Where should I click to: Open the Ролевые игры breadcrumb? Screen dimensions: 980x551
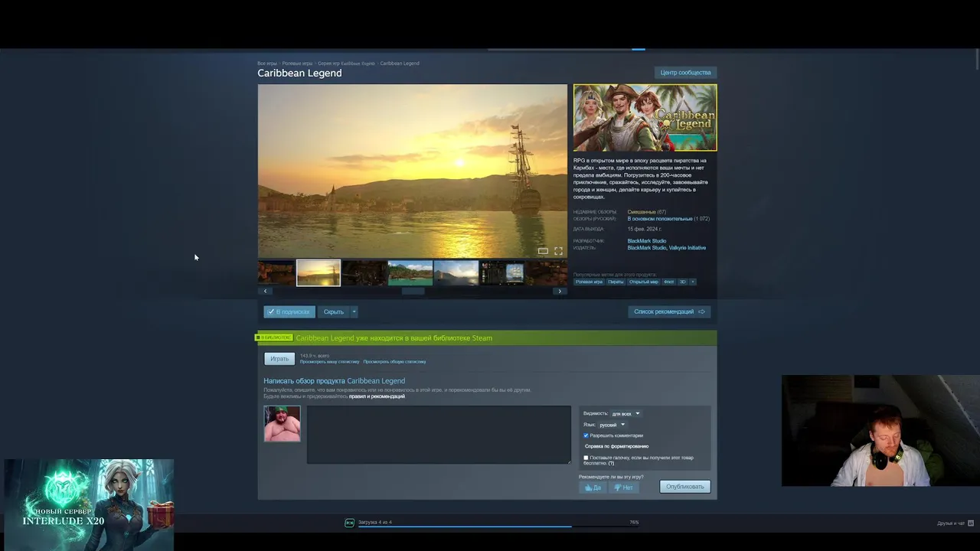click(297, 64)
